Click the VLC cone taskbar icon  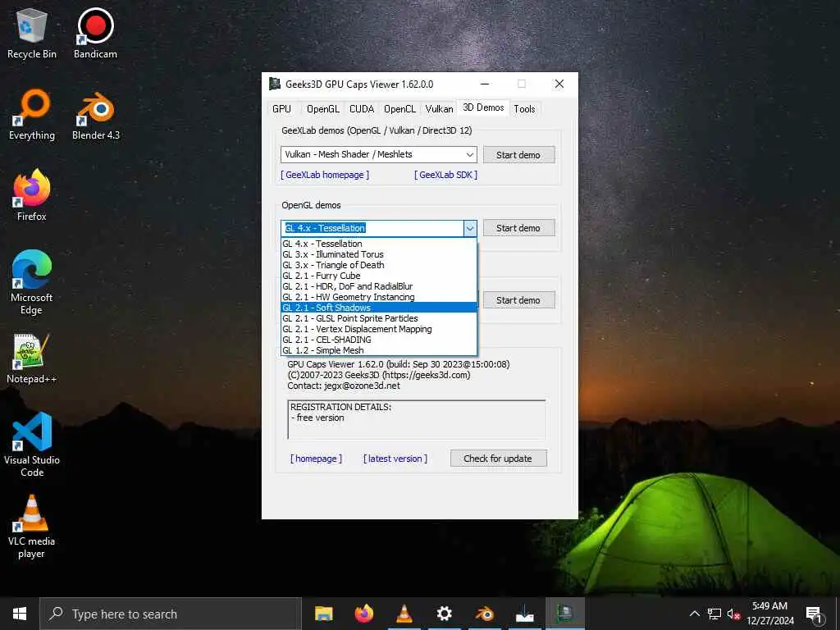tap(404, 614)
